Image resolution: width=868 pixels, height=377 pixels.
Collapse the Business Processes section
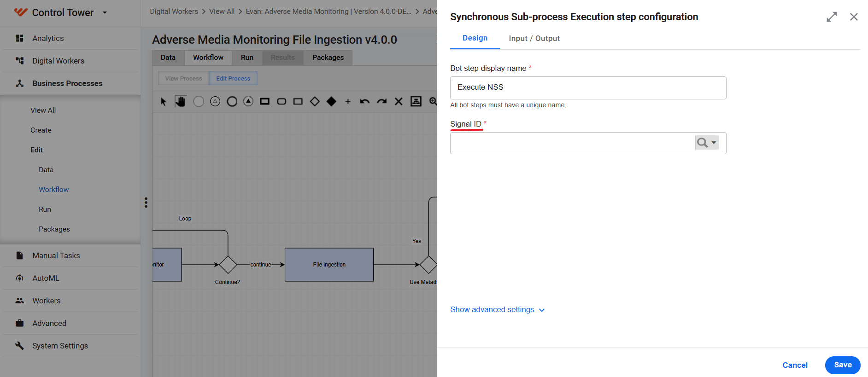[x=70, y=83]
